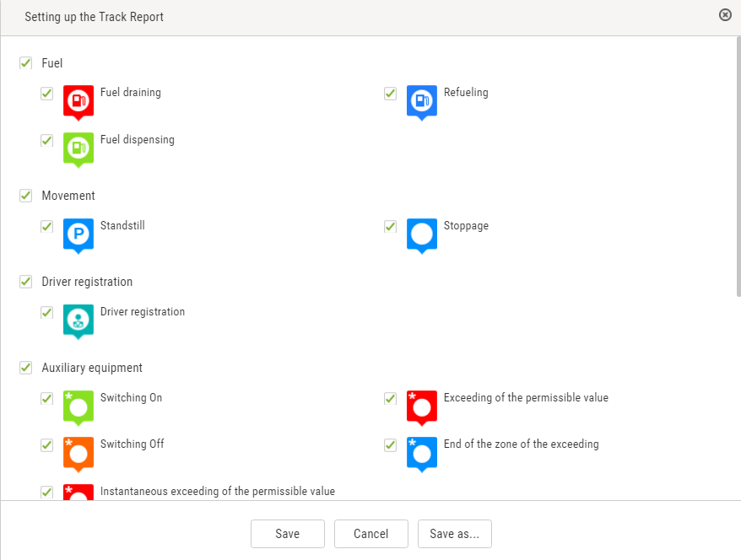Uncheck the Driver registration group checkbox

(x=25, y=282)
